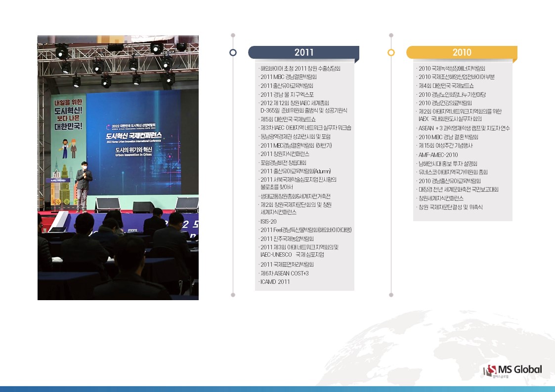Select '제3차 IAEC 아태지역 네트워크 실무자 워크숍'

coord(306,128)
